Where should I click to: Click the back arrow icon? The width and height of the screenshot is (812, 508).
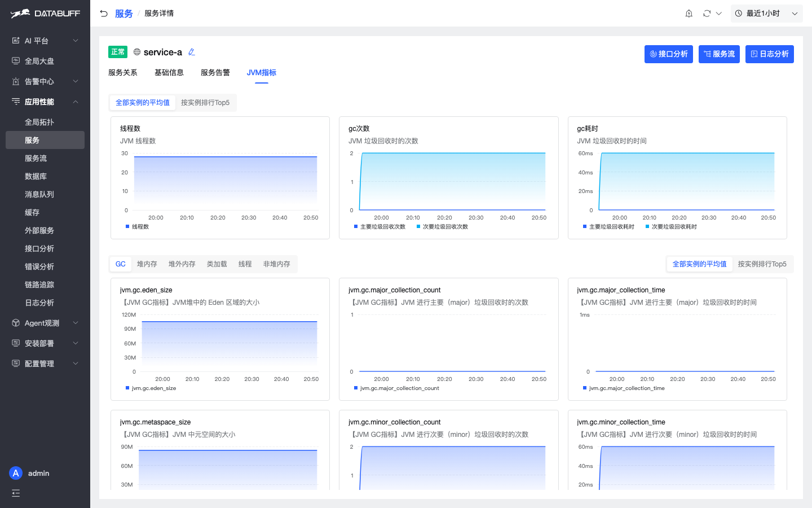[x=104, y=13]
